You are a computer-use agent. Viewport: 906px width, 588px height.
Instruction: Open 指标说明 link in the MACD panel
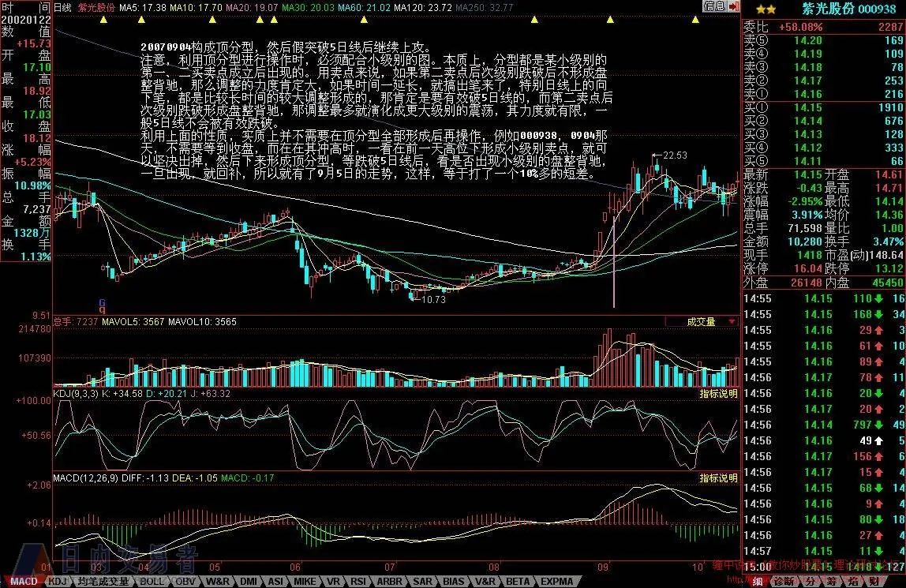coord(718,478)
